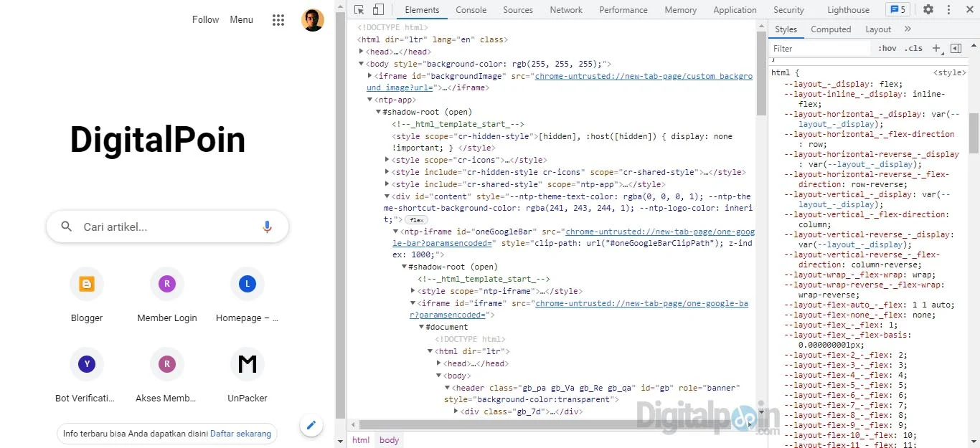
Task: Open the three-dot DevTools customization menu
Action: point(948,9)
